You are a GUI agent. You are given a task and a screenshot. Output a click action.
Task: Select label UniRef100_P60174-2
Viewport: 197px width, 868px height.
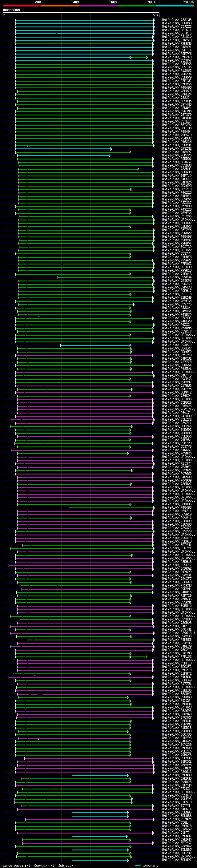tap(179, 410)
